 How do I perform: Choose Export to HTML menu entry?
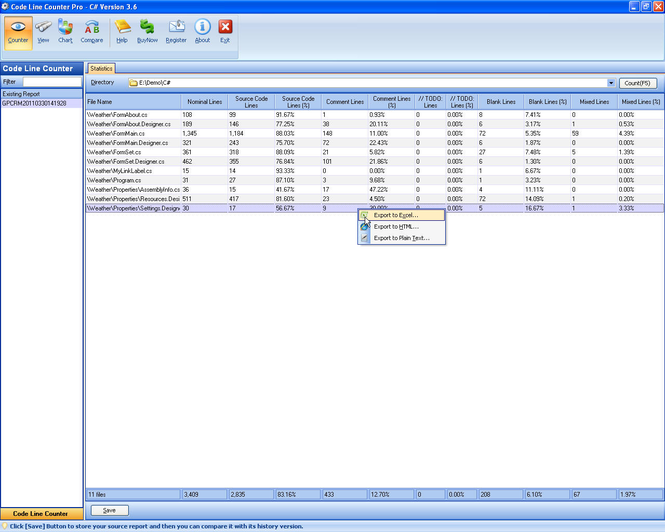(x=402, y=227)
